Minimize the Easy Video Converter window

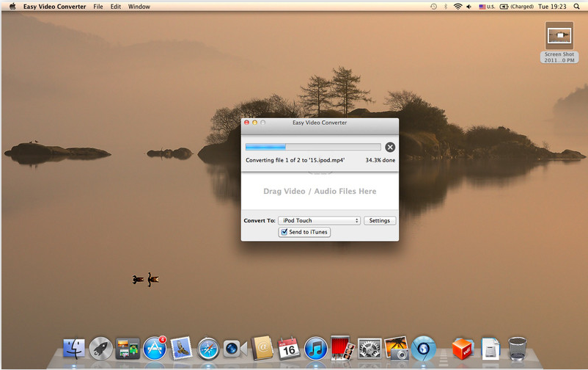[254, 123]
